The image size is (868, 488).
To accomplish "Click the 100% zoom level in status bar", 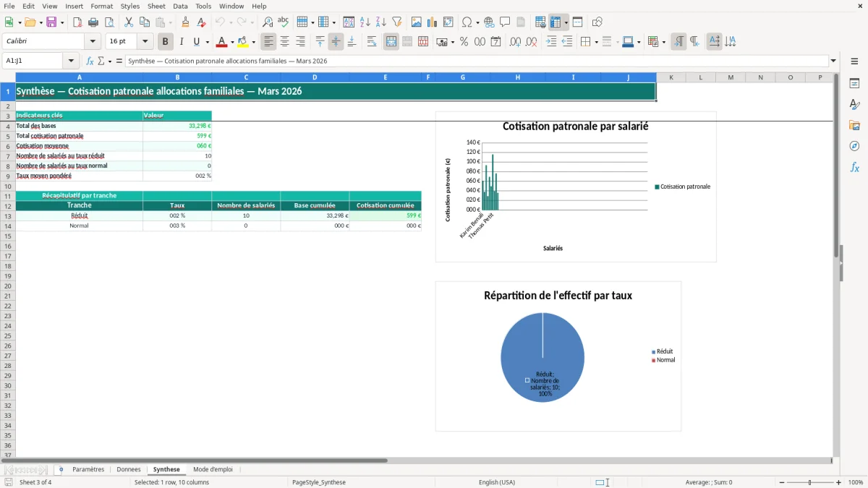I will click(x=856, y=482).
